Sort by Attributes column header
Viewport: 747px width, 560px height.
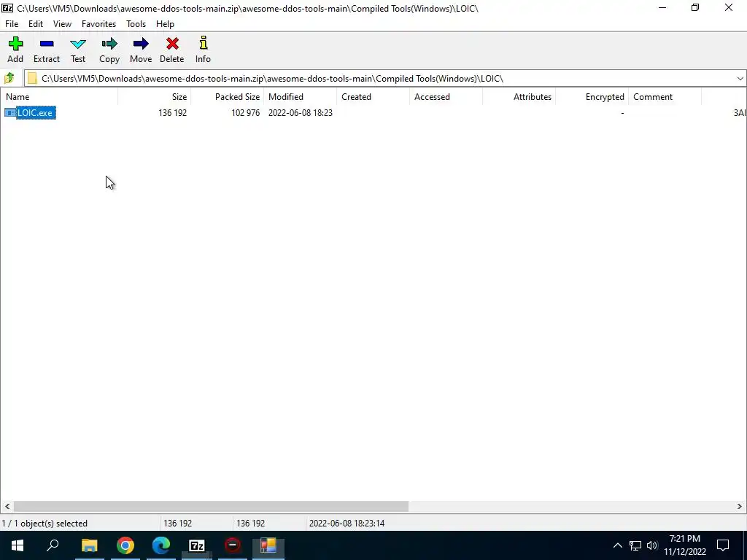(x=519, y=97)
